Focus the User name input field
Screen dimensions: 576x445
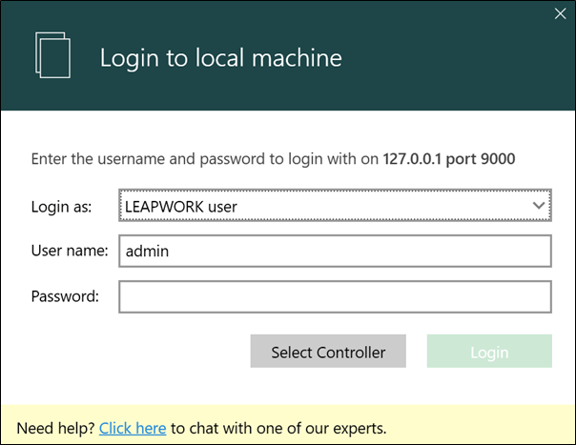(335, 251)
